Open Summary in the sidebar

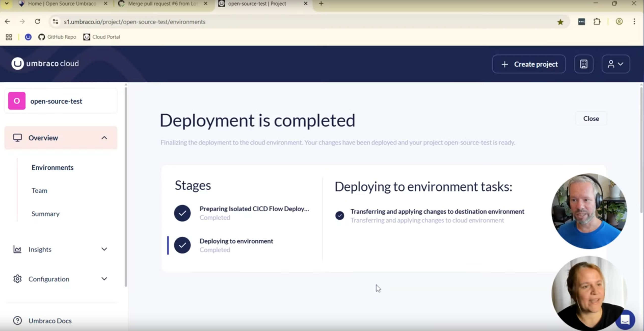45,214
